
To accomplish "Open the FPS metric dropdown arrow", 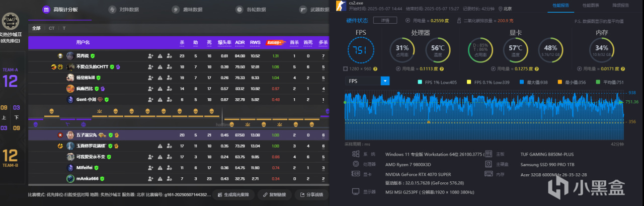I will point(385,81).
